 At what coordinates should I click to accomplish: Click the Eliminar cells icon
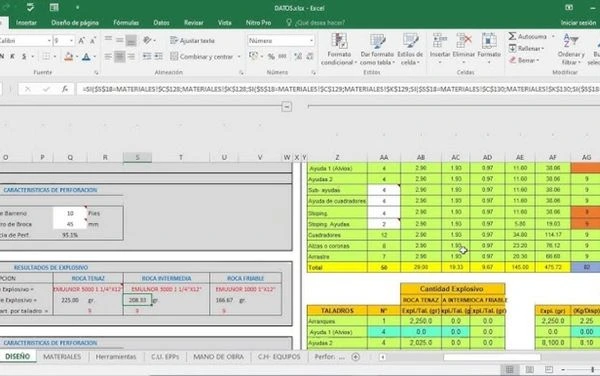[464, 40]
